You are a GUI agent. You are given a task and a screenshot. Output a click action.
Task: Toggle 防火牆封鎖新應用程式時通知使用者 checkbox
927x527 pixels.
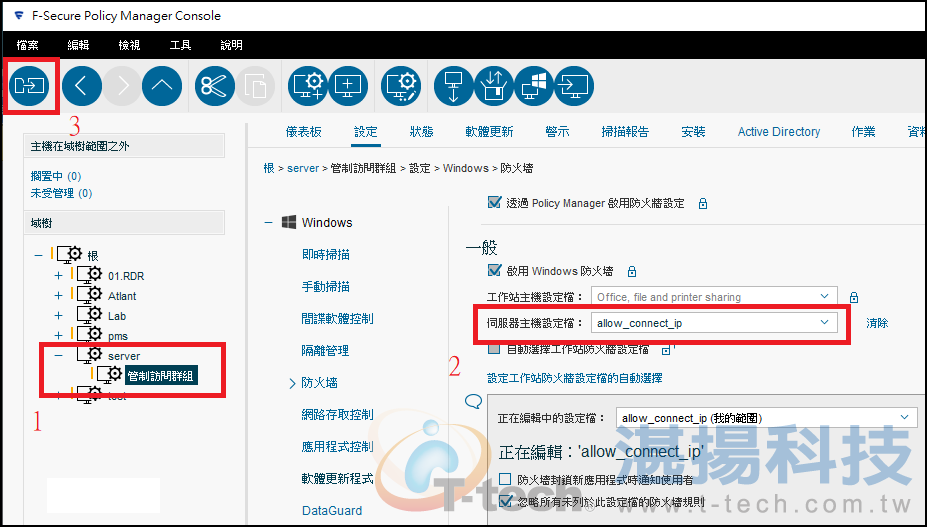click(505, 478)
